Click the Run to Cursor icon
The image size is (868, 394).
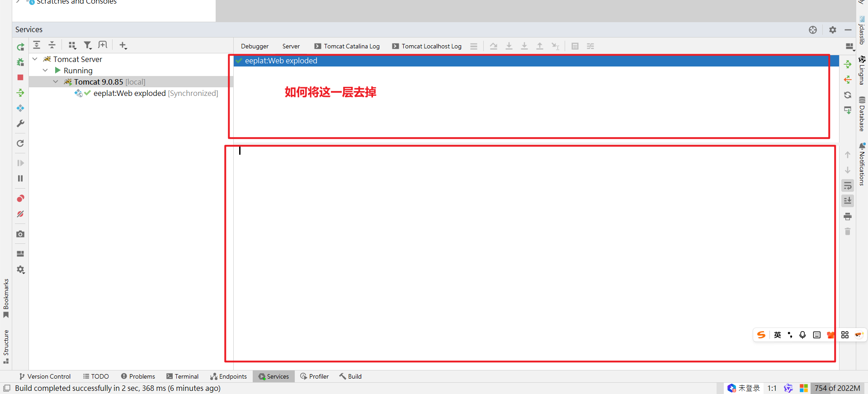coord(555,46)
